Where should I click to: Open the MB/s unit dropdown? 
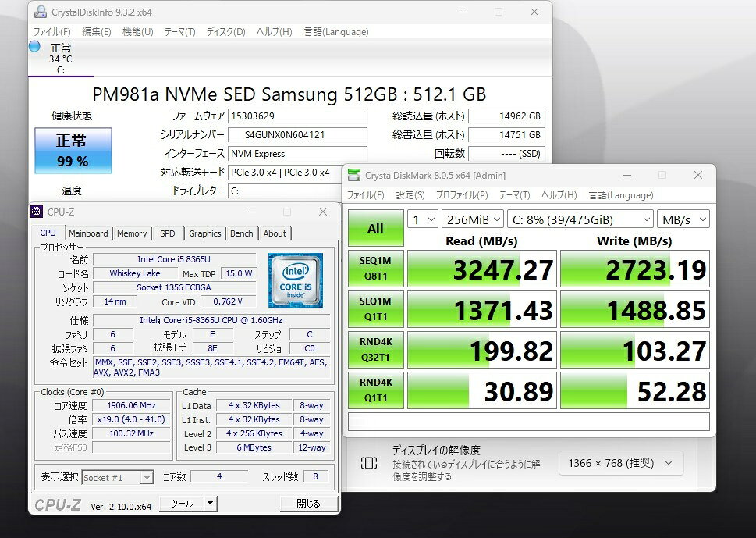683,220
